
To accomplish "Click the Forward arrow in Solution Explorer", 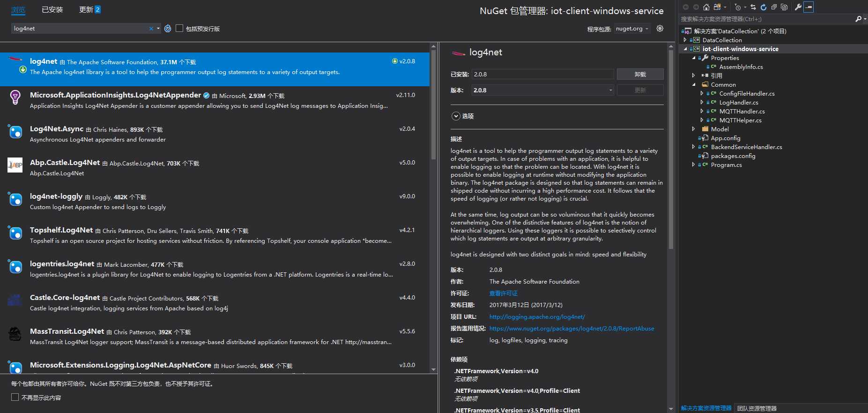I will (696, 7).
